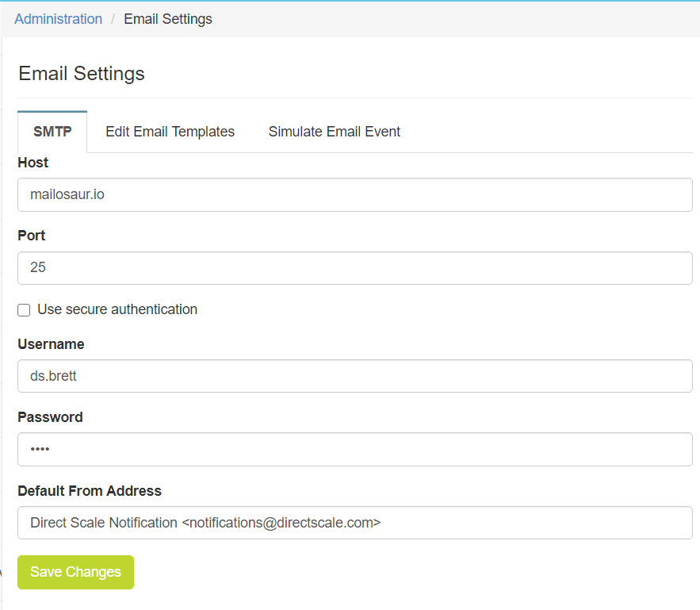Click the Port field label
Screen dimensions: 700x610
tap(31, 236)
